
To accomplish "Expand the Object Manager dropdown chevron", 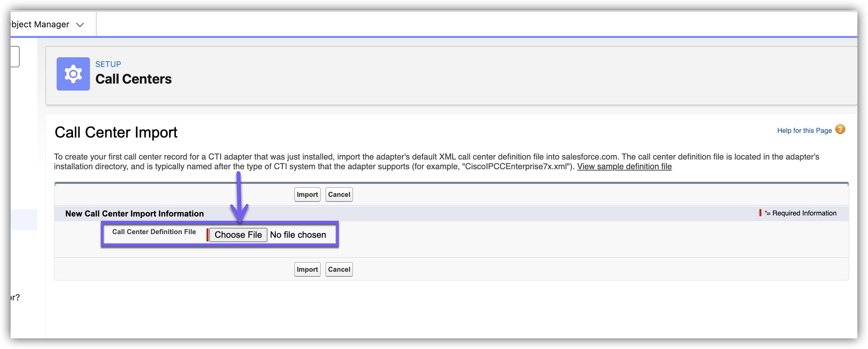I will click(80, 25).
